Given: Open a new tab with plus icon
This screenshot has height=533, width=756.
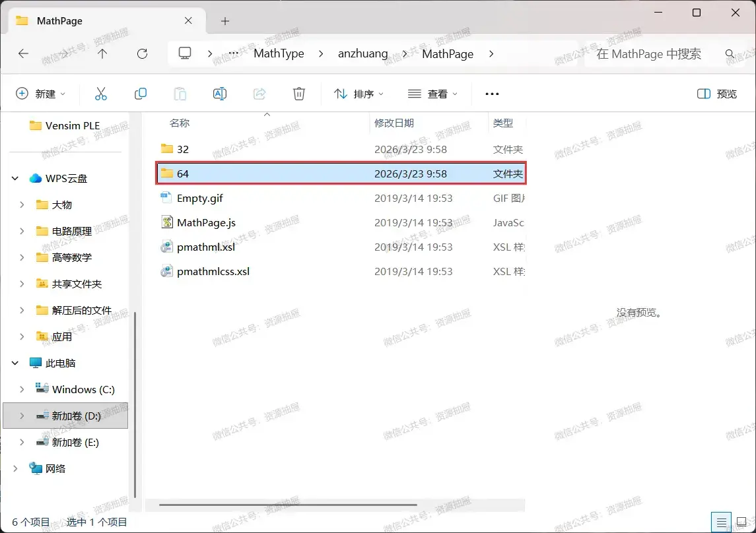Looking at the screenshot, I should click(225, 20).
